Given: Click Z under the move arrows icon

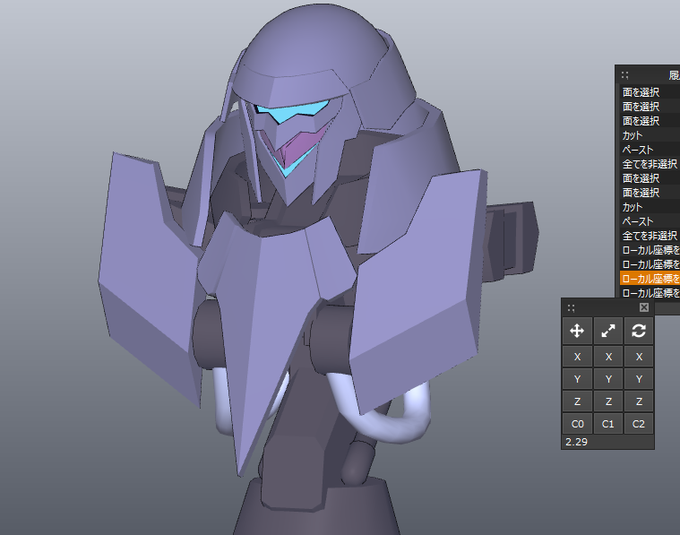Looking at the screenshot, I should click(x=577, y=401).
